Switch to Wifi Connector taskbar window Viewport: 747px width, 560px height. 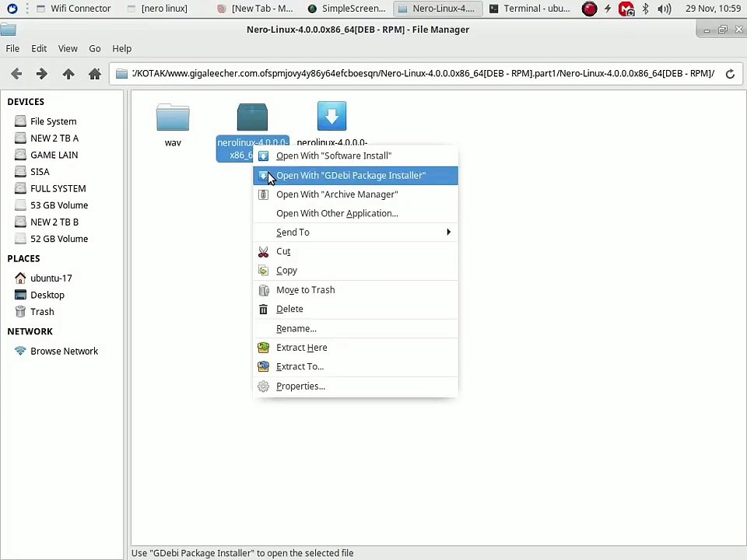click(x=74, y=9)
